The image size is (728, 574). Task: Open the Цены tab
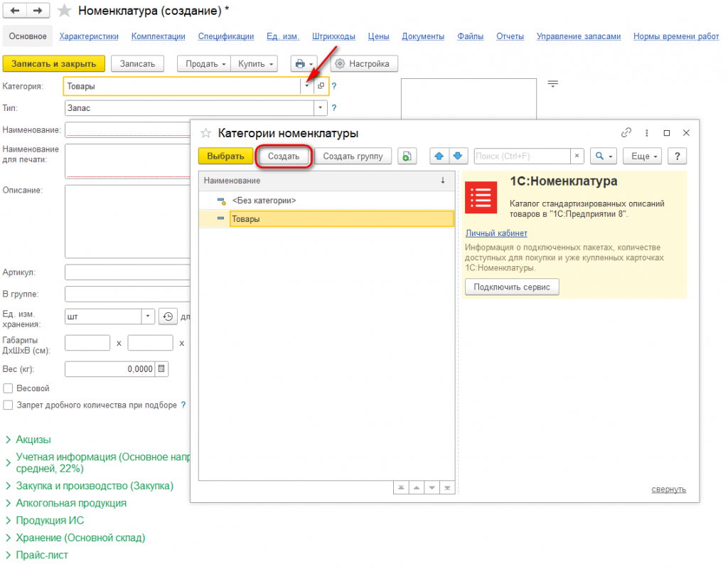click(378, 36)
